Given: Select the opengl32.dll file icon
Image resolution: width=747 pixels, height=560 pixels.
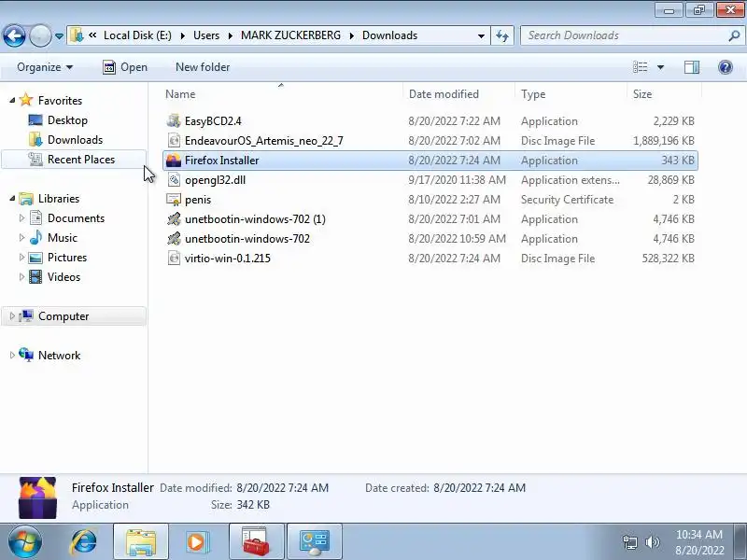Looking at the screenshot, I should [174, 179].
